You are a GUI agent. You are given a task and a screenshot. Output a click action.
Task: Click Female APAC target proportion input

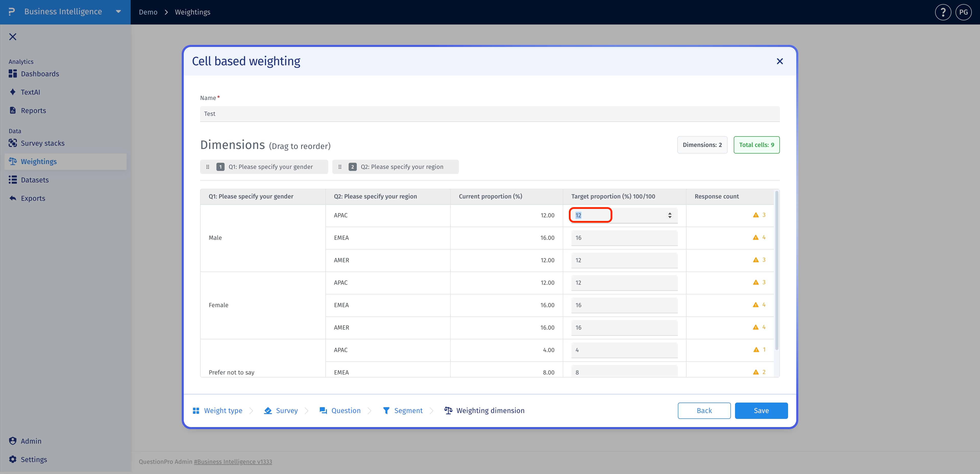(624, 283)
